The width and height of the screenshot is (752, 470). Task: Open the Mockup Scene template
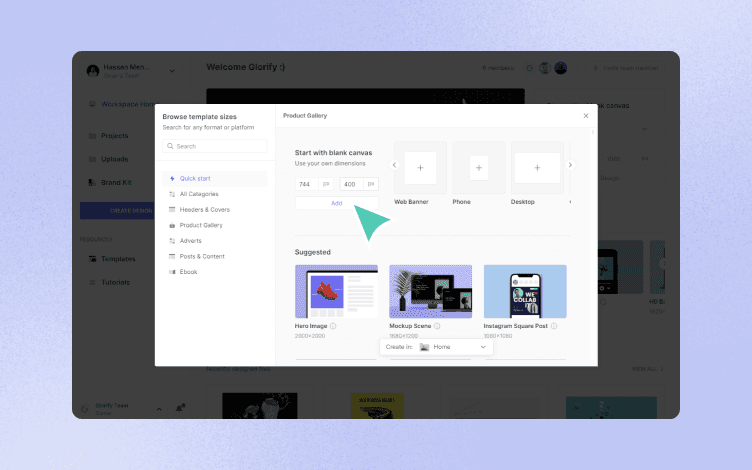(431, 291)
